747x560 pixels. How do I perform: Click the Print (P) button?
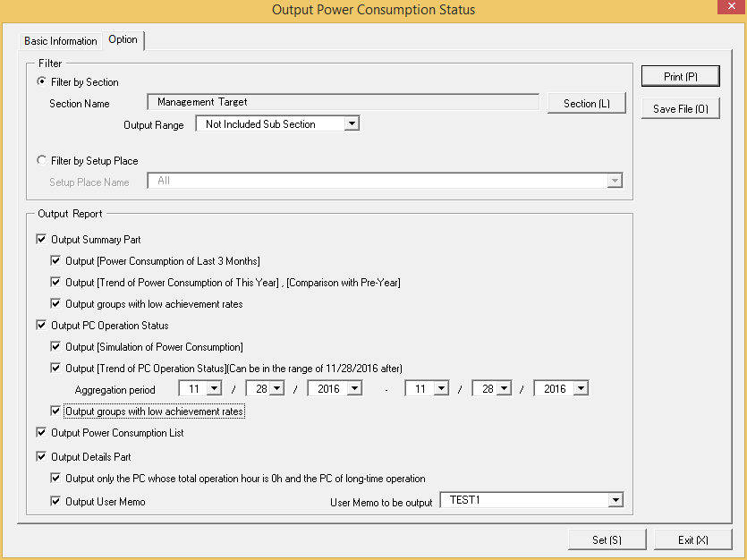(x=680, y=76)
